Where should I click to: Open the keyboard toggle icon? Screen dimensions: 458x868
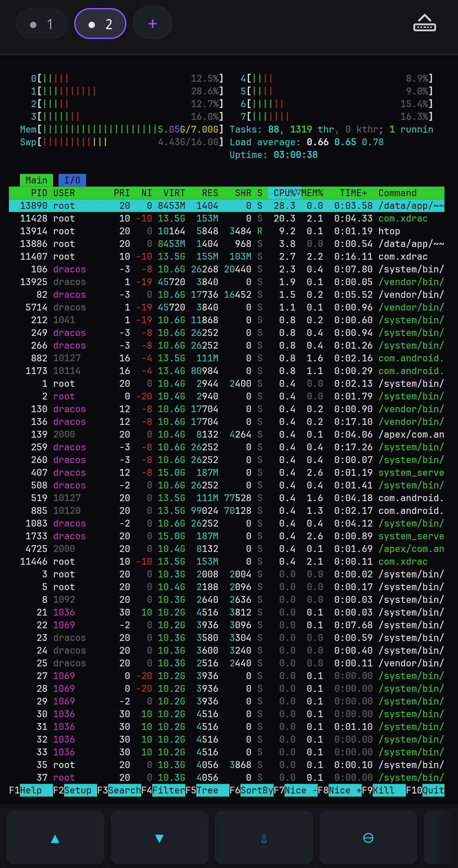tap(424, 23)
